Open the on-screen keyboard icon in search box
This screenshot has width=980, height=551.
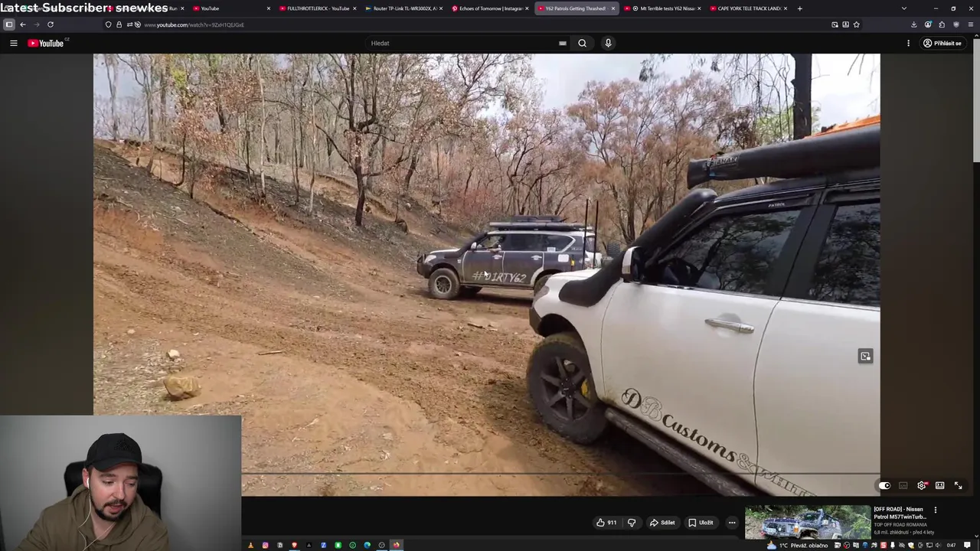tap(563, 44)
